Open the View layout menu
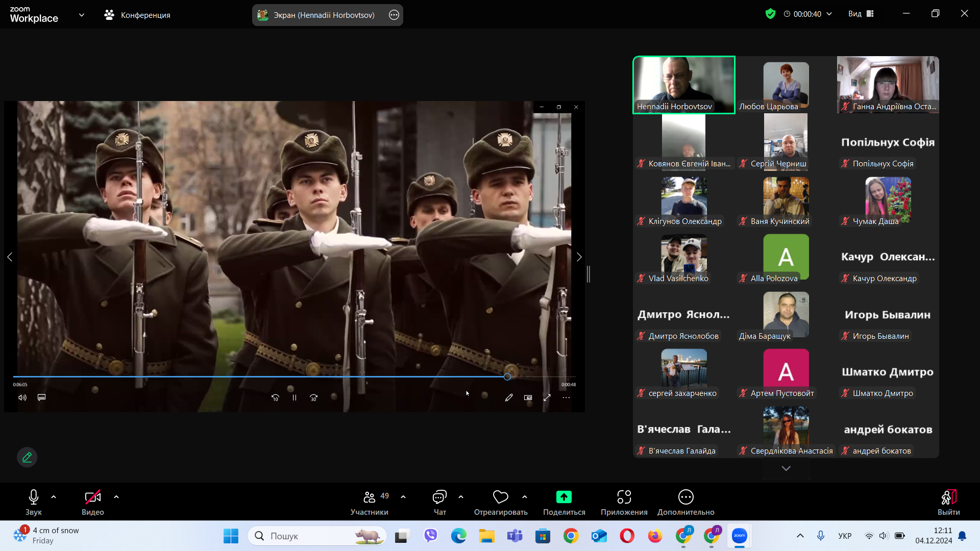Screen dimensions: 980x551 coord(861,14)
